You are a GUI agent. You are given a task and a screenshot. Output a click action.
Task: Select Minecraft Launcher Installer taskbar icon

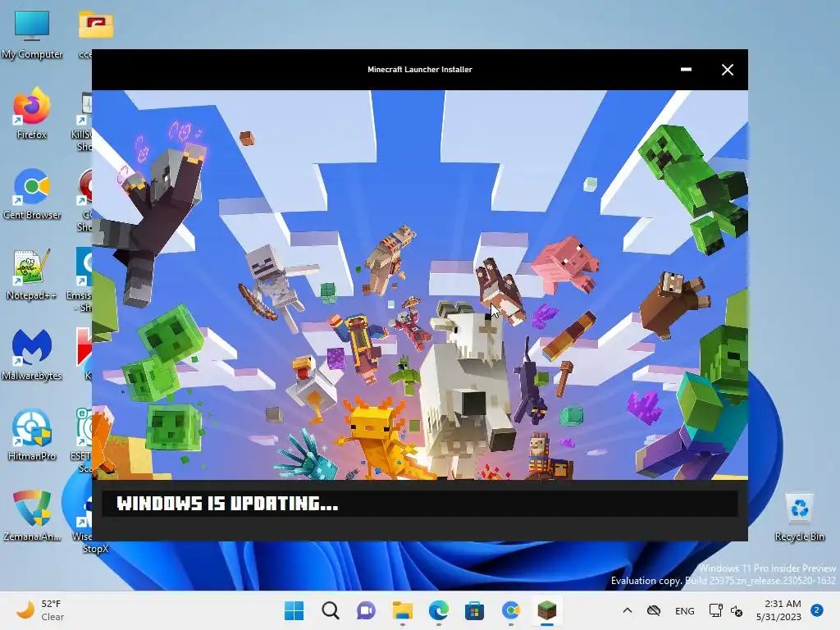pos(547,610)
